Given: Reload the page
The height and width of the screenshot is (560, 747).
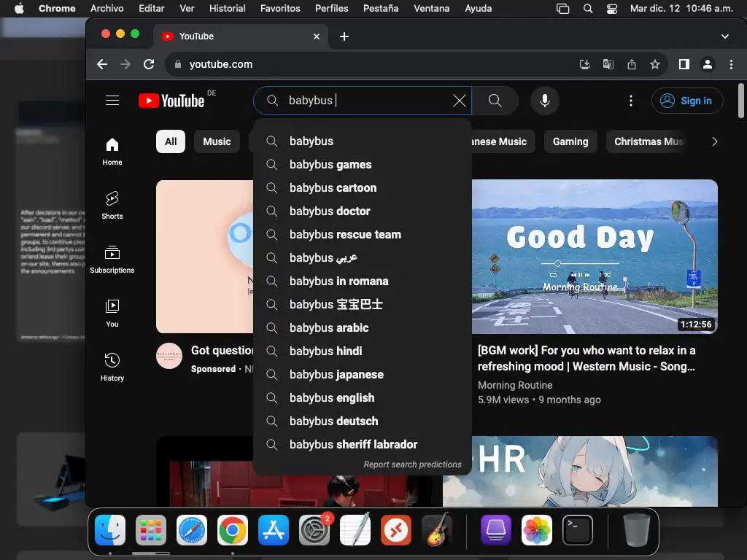Looking at the screenshot, I should [149, 64].
